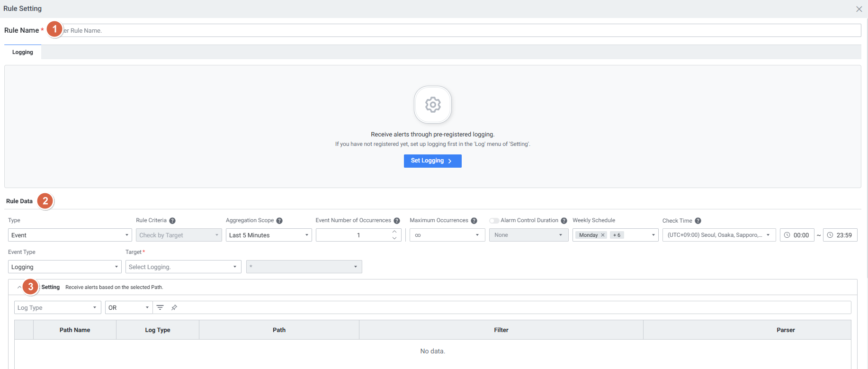Open the Aggregation Scope Last 5 Minutes dropdown
Screen dimensions: 868x369
(268, 235)
